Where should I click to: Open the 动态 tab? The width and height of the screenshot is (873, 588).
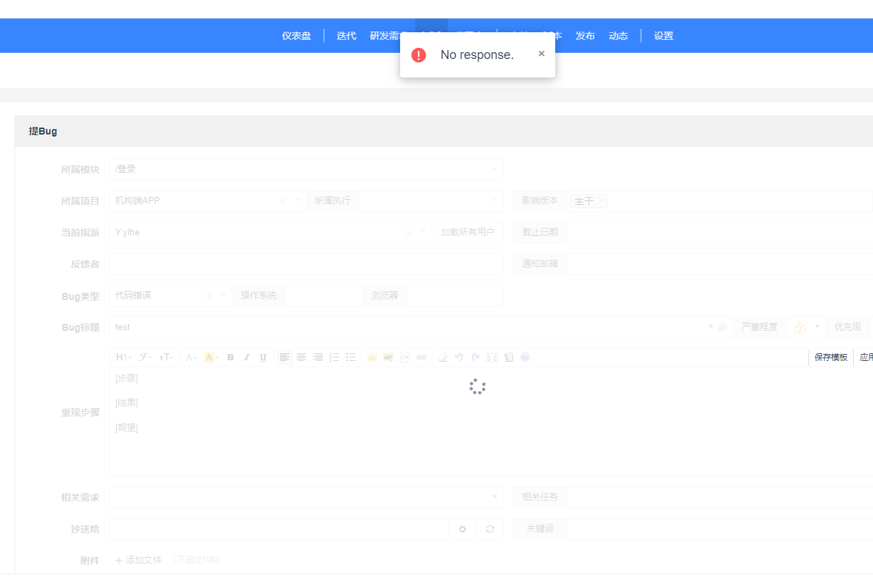618,36
